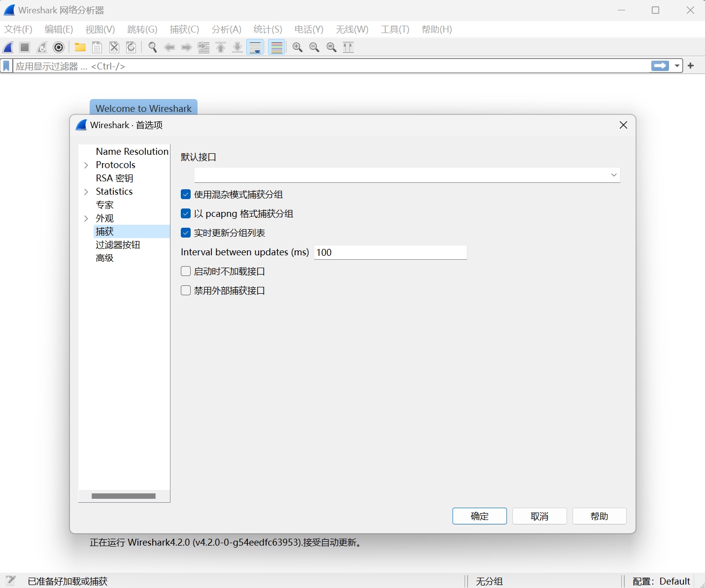
Task: Click the 帮助 button in dialog
Action: (599, 516)
